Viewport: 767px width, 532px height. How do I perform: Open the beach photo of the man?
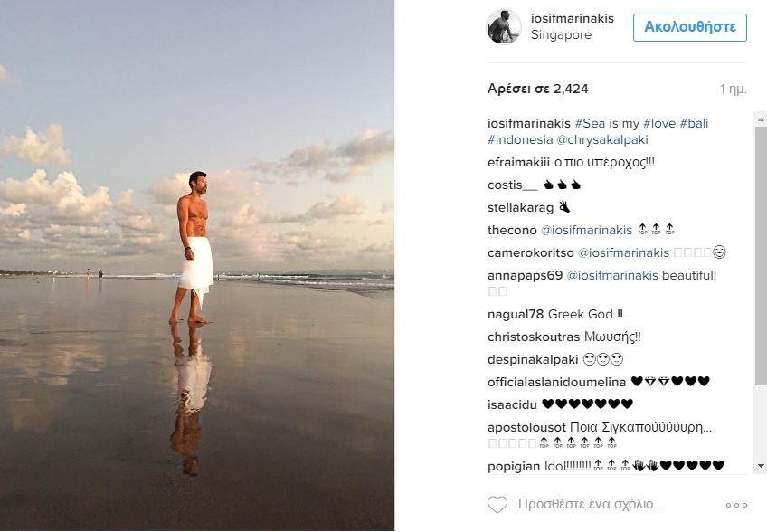click(197, 266)
